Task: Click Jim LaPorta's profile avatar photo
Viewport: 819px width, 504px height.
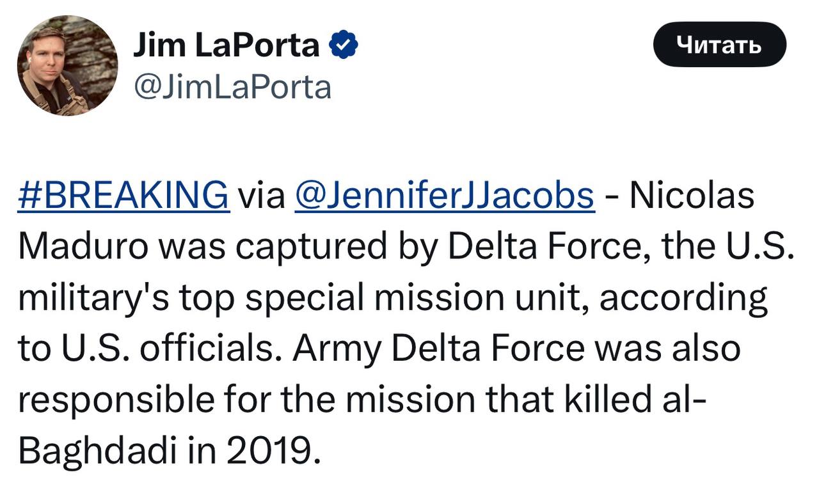Action: coord(67,65)
